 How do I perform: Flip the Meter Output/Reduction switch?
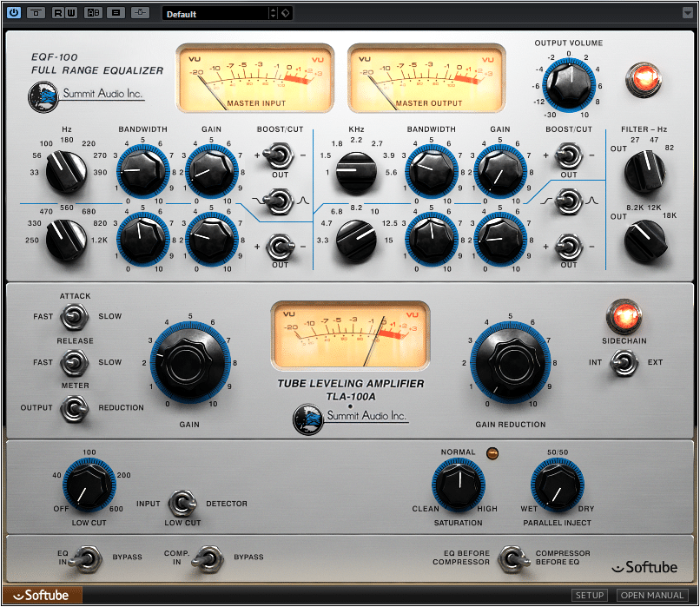(74, 409)
